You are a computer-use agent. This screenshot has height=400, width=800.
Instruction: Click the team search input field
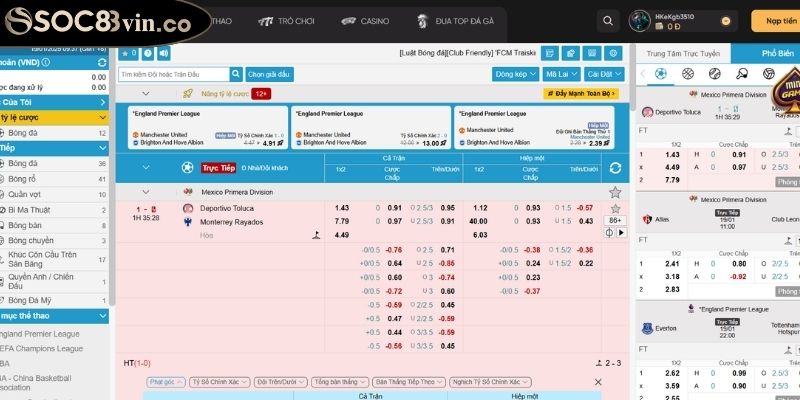(x=174, y=74)
